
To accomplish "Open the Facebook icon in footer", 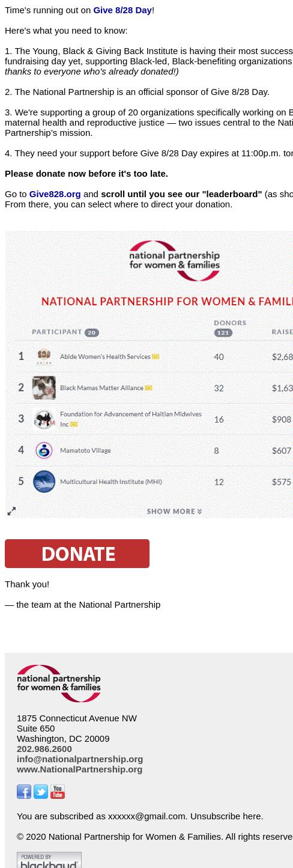I will pyautogui.click(x=24, y=792).
